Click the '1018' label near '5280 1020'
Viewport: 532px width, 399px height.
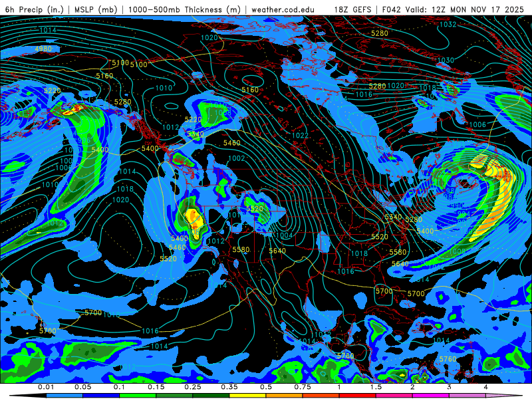coord(427,88)
